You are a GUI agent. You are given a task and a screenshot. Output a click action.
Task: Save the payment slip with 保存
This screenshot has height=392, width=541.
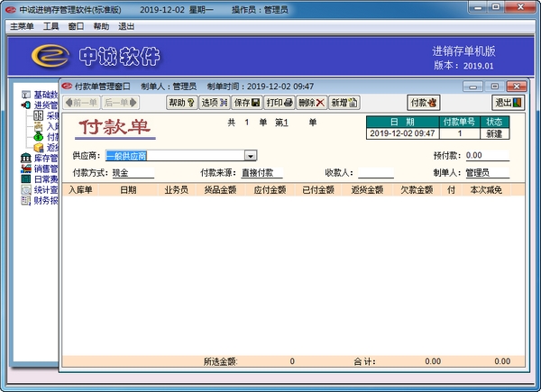247,103
